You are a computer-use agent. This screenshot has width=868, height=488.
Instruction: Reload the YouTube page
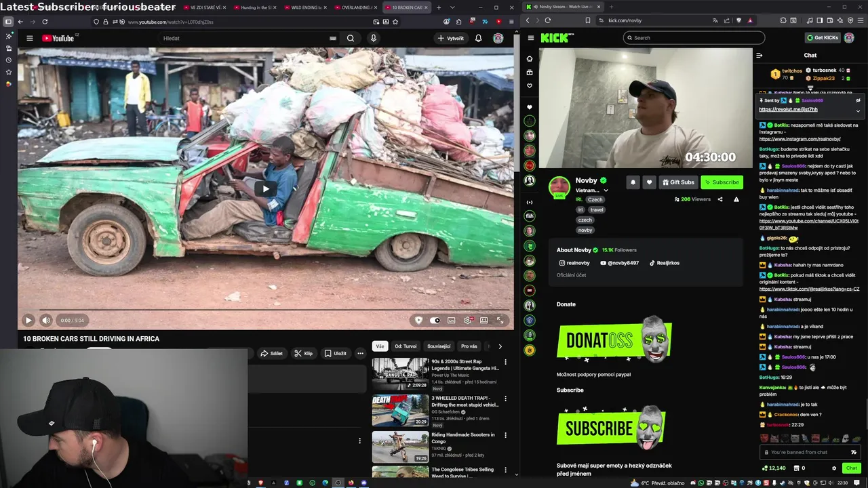(x=45, y=22)
